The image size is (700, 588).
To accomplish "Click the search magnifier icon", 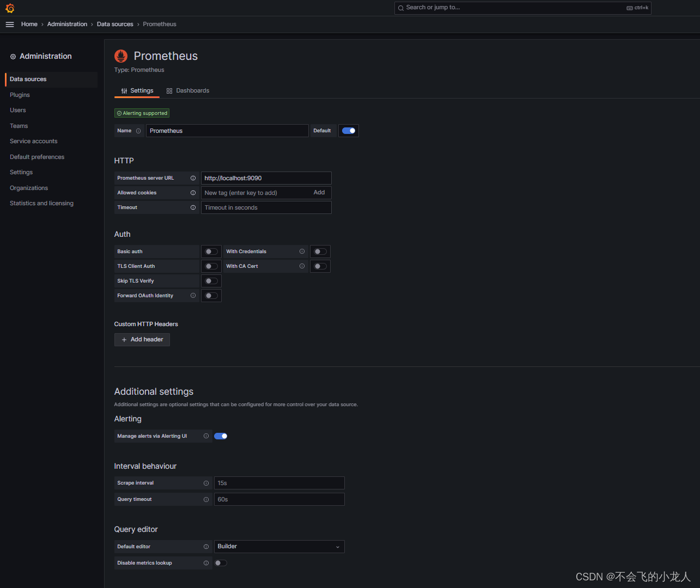I will tap(401, 8).
